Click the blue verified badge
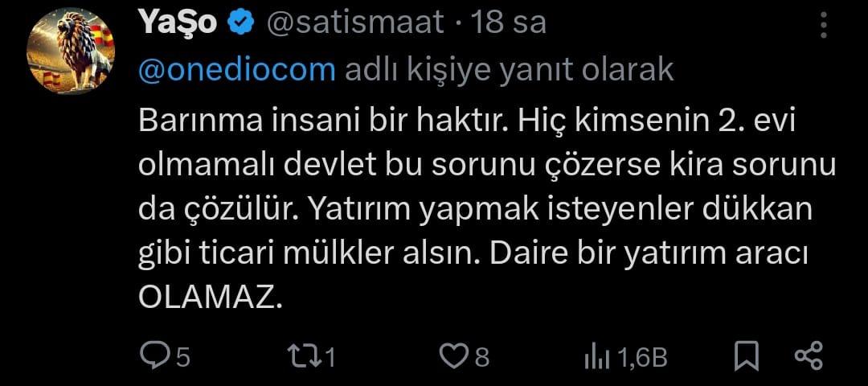The height and width of the screenshot is (386, 868). click(x=241, y=24)
